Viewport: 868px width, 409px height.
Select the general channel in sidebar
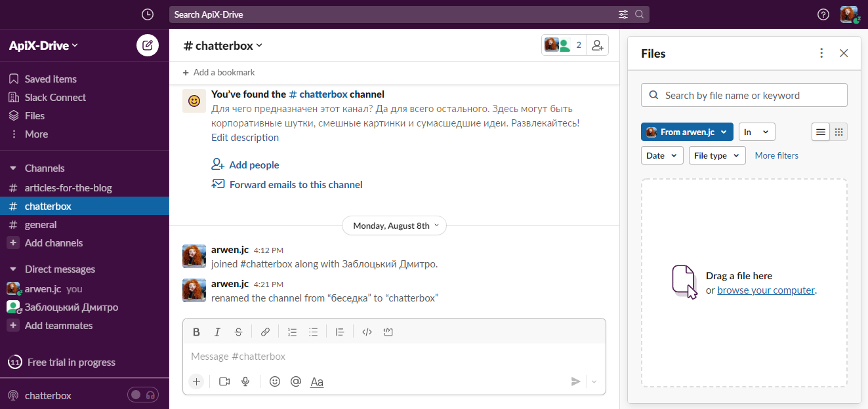41,224
